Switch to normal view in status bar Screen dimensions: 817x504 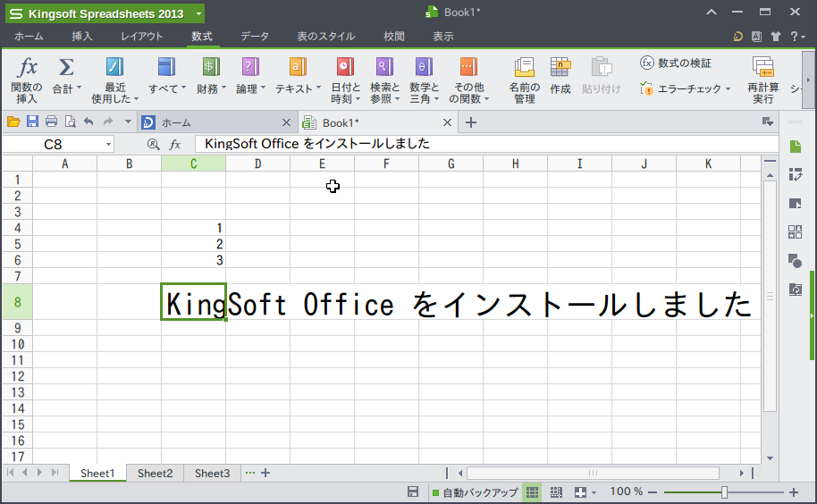(532, 492)
